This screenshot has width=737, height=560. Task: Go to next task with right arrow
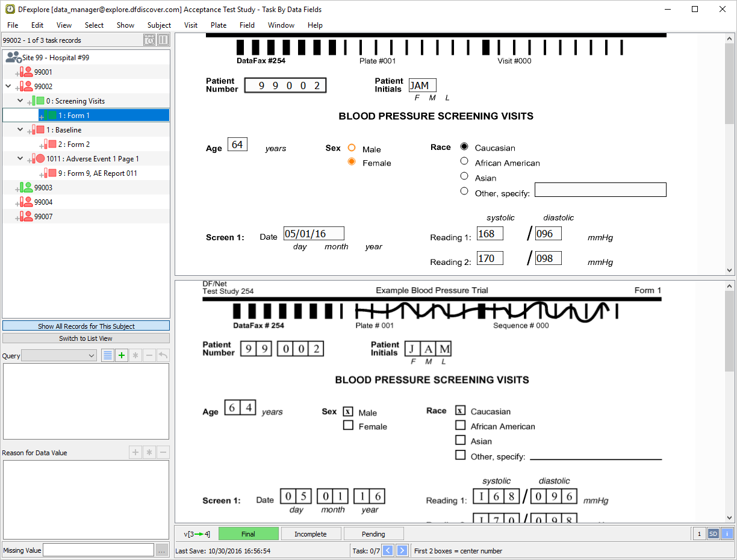(x=402, y=550)
